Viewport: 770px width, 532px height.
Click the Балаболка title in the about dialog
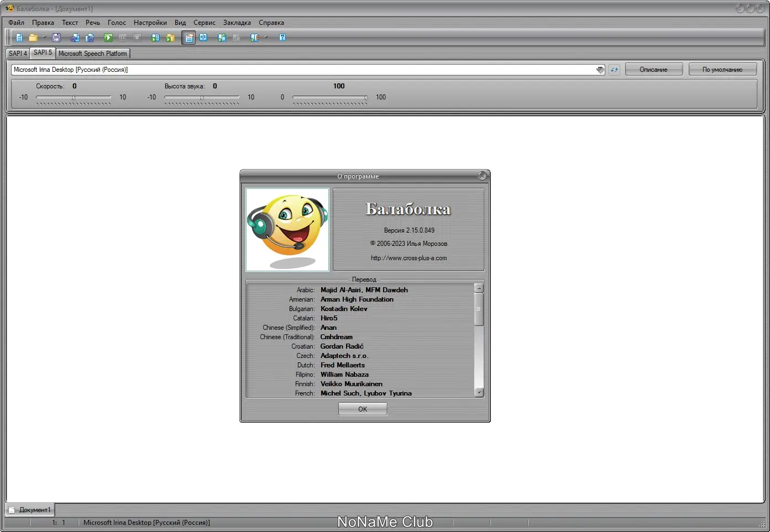point(408,209)
